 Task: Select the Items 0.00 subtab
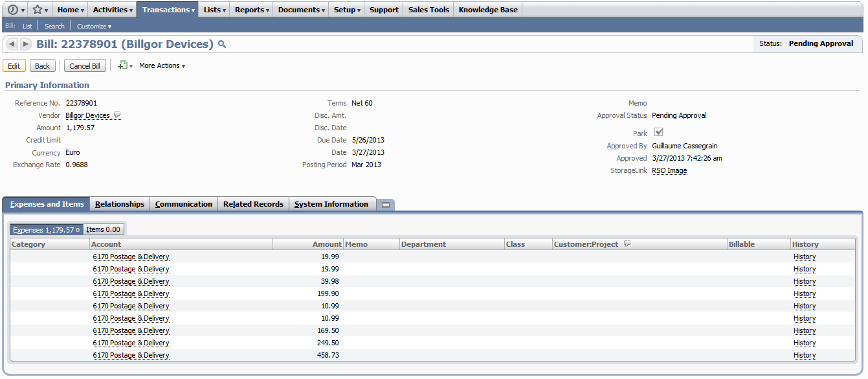[x=104, y=229]
